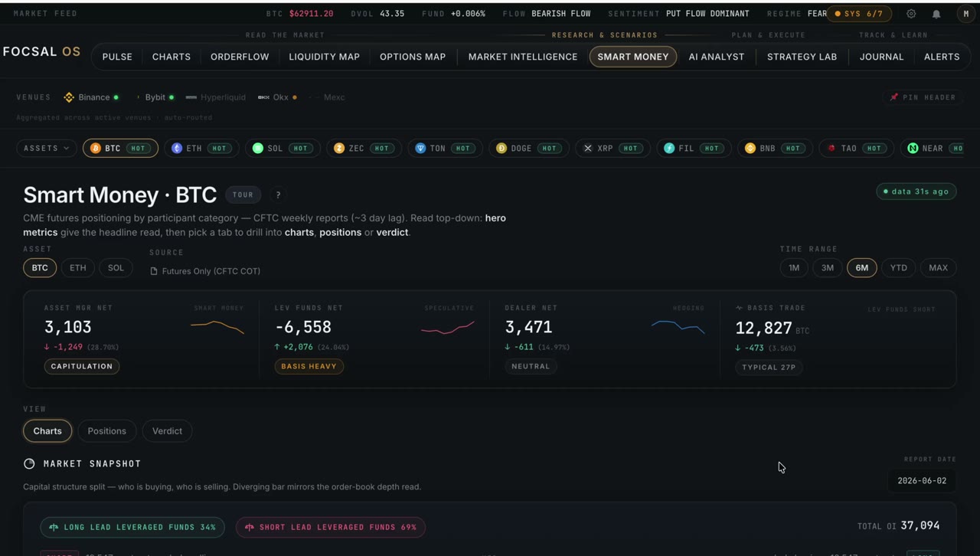Click LONG LEAD LEVERAGED FUNDS 34% pill

tap(132, 527)
